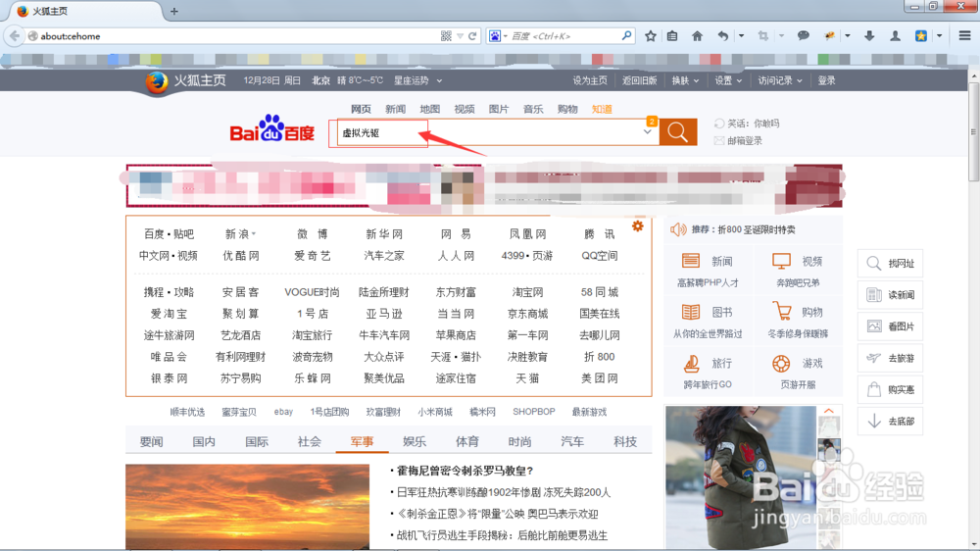Expand the 新浪 link dropdown arrow

tap(253, 234)
